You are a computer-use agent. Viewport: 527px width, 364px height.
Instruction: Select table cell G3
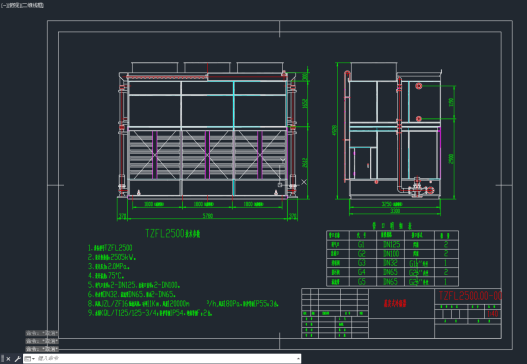tap(361, 263)
